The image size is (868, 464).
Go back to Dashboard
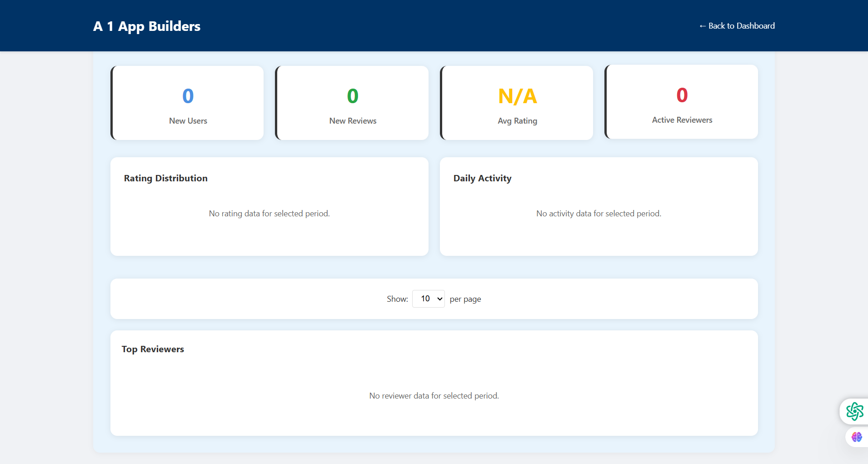click(x=737, y=26)
